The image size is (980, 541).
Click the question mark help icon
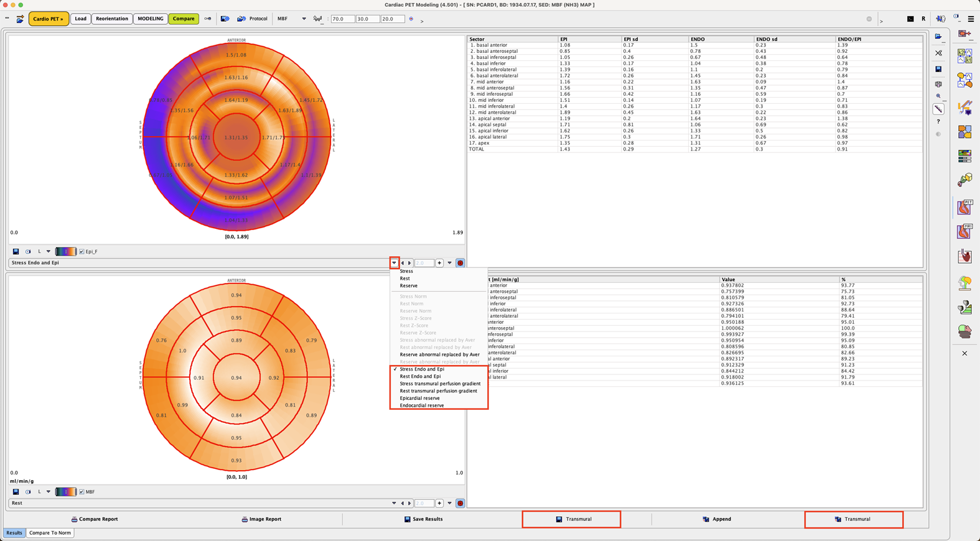click(938, 122)
